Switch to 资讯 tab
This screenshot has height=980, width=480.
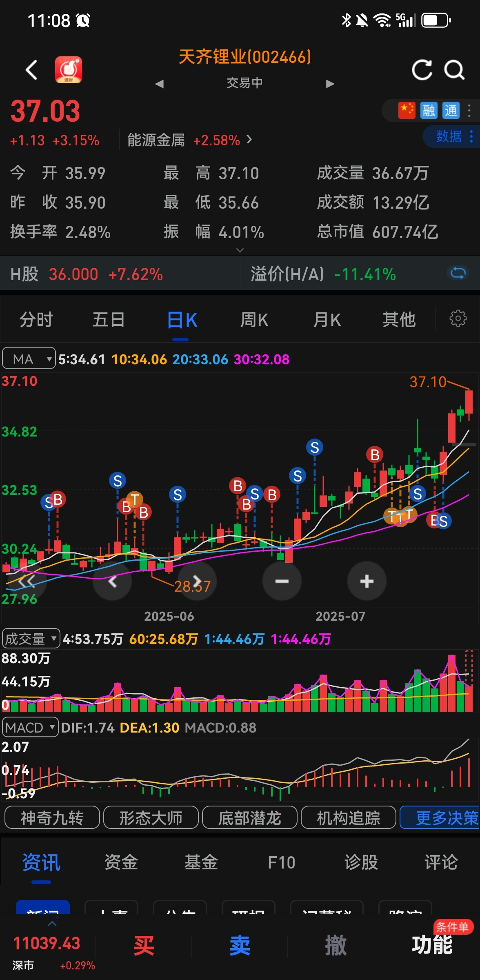click(41, 863)
